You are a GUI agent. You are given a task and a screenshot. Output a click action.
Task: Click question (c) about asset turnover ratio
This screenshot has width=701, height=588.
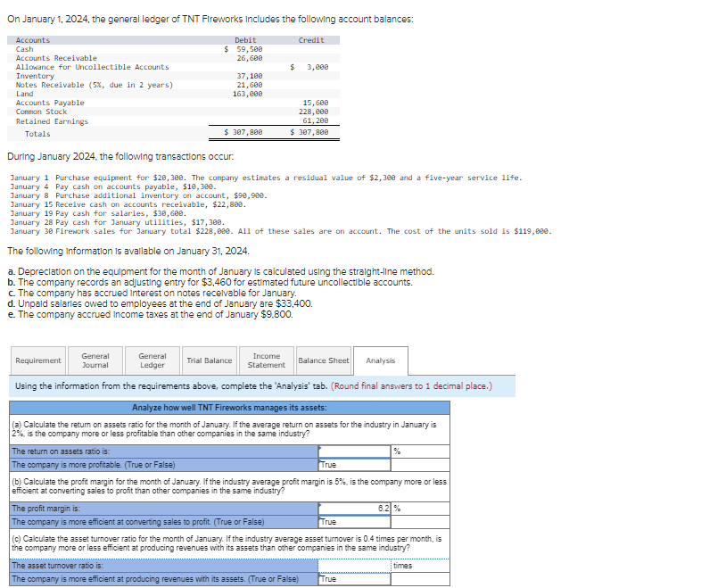pos(227,543)
